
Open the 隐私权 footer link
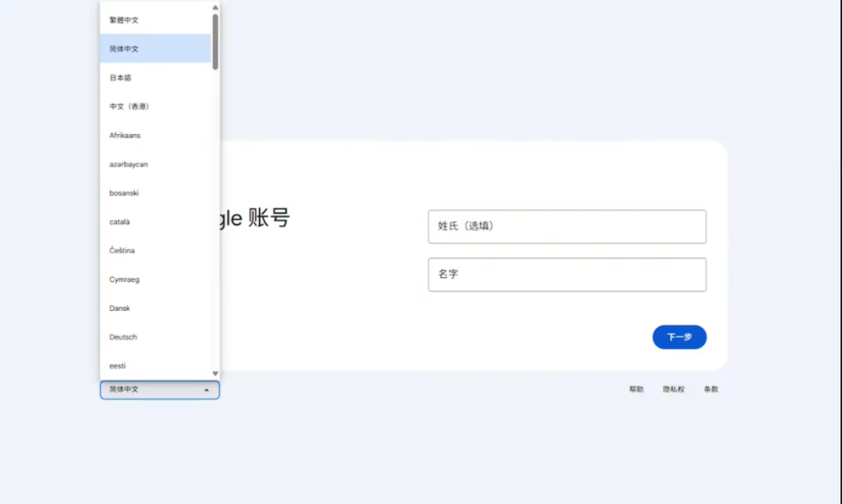pos(673,390)
